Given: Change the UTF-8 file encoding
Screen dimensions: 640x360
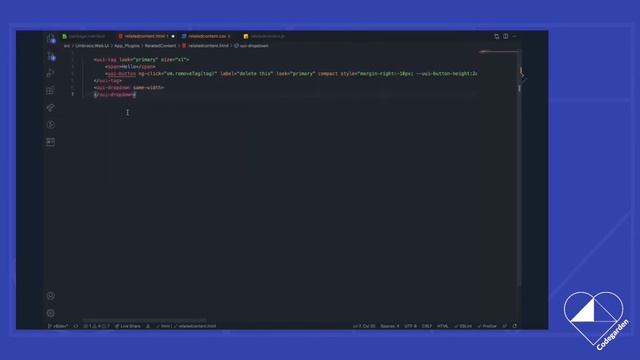Looking at the screenshot, I should (411, 326).
